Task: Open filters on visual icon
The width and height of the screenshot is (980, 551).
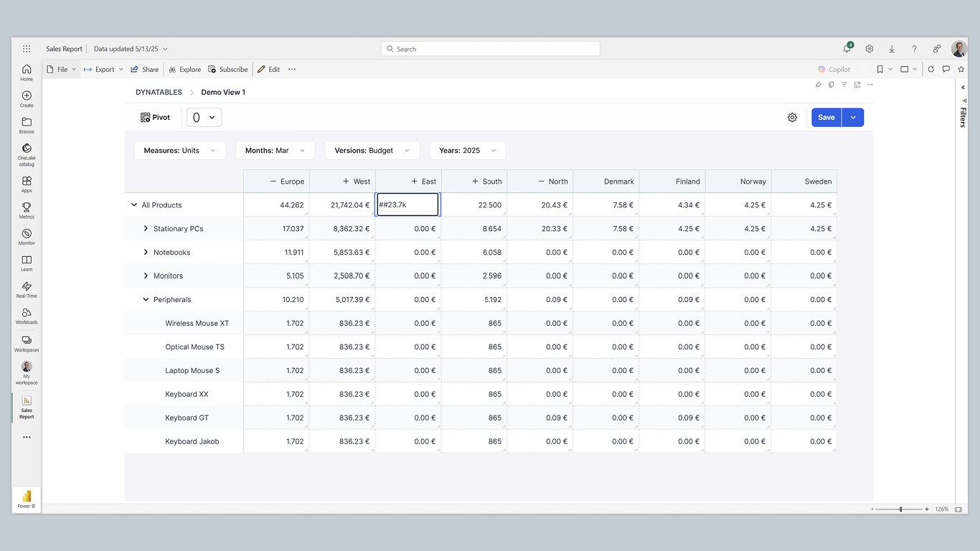Action: point(844,85)
